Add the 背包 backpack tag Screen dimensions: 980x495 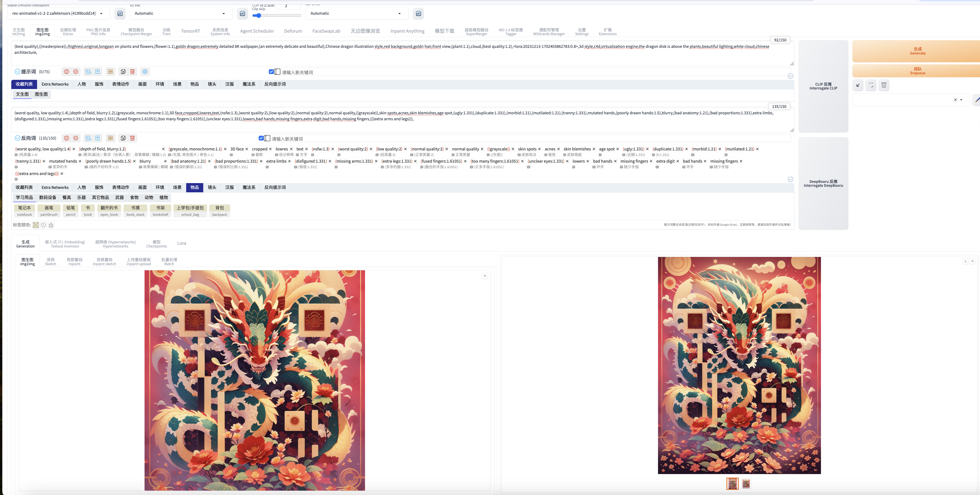tap(220, 211)
